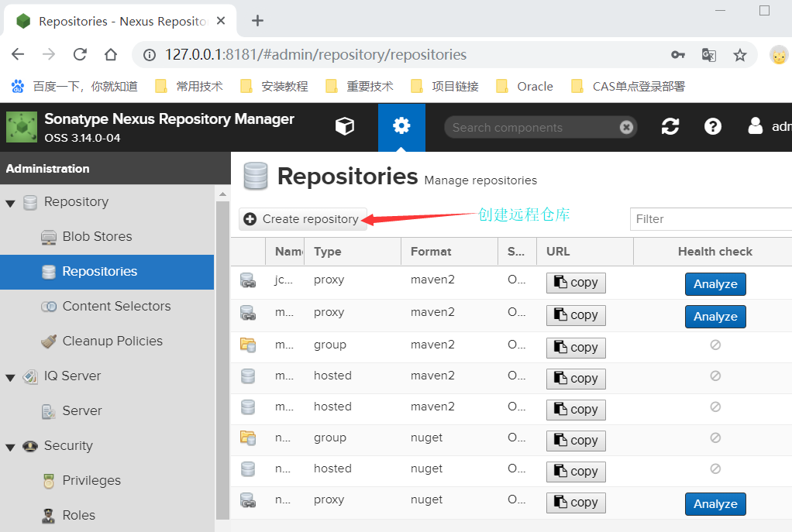
Task: Open the browser home page icon
Action: (x=111, y=54)
